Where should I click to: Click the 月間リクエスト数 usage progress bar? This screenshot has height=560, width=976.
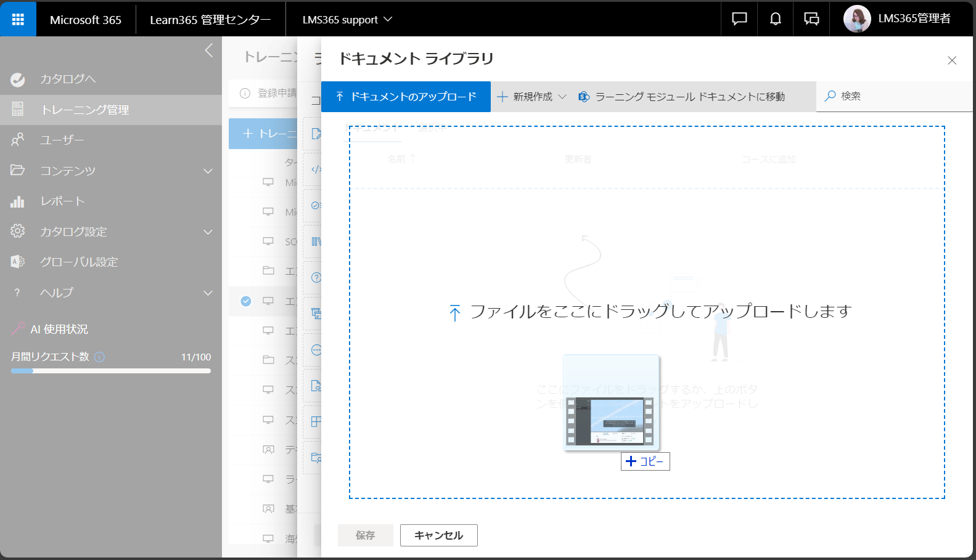point(111,371)
